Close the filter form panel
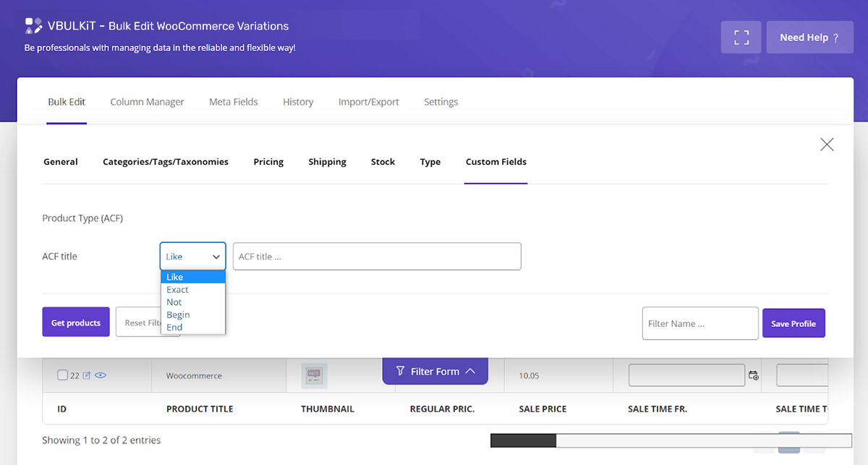868x465 pixels. pos(827,145)
